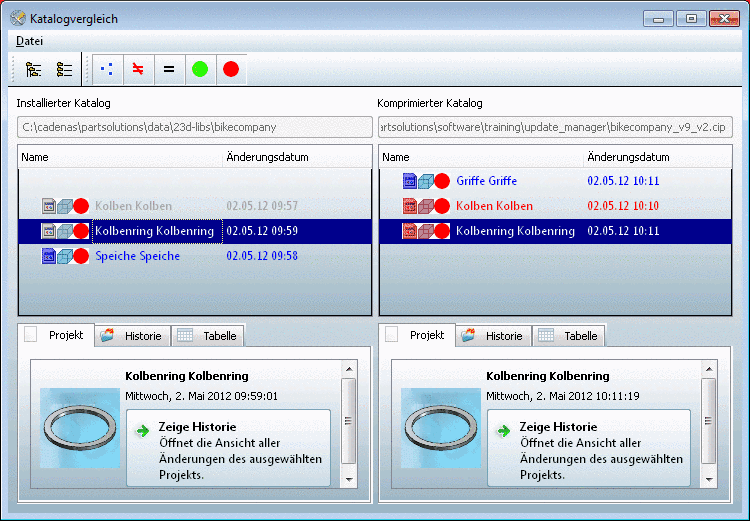Open right Projekt tab
Image resolution: width=750 pixels, height=521 pixels.
[417, 335]
